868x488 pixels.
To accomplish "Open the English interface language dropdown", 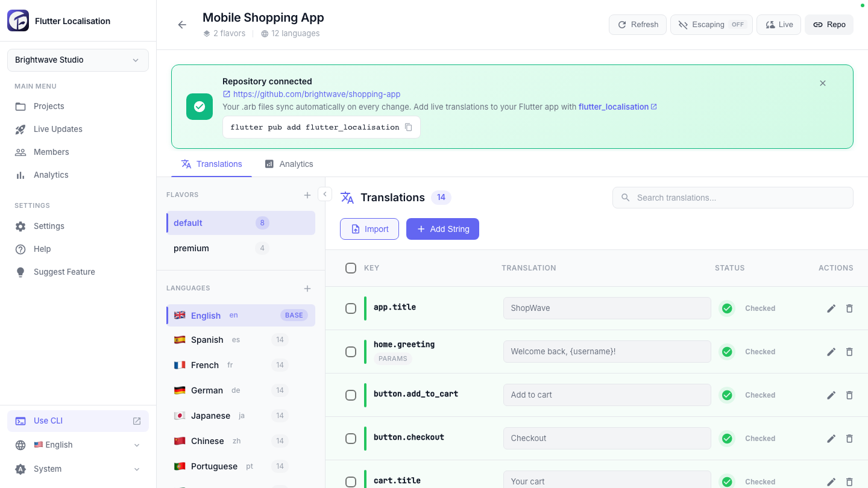I will tap(78, 445).
